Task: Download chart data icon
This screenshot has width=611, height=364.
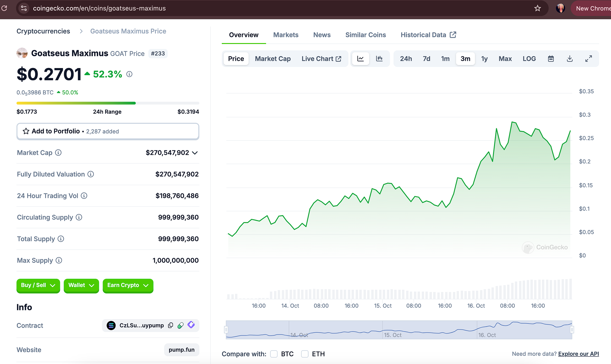Action: coord(570,59)
